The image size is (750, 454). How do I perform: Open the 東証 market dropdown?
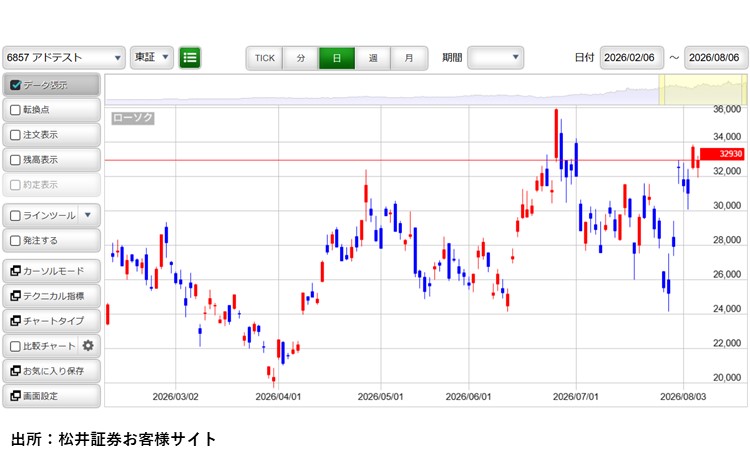coord(152,57)
